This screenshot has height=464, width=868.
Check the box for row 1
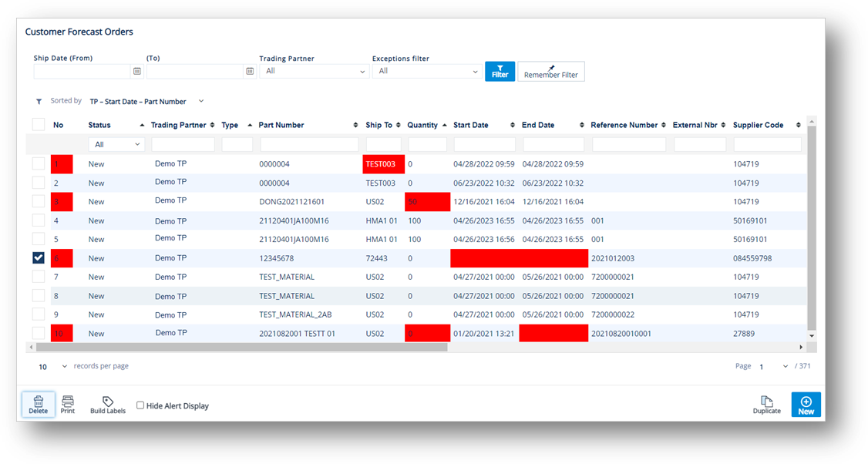click(x=39, y=163)
